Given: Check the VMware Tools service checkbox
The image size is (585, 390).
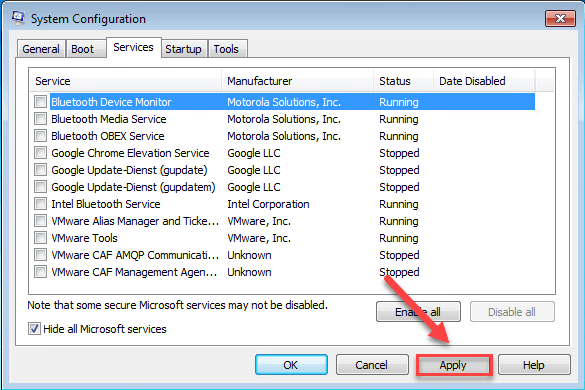Looking at the screenshot, I should (40, 238).
